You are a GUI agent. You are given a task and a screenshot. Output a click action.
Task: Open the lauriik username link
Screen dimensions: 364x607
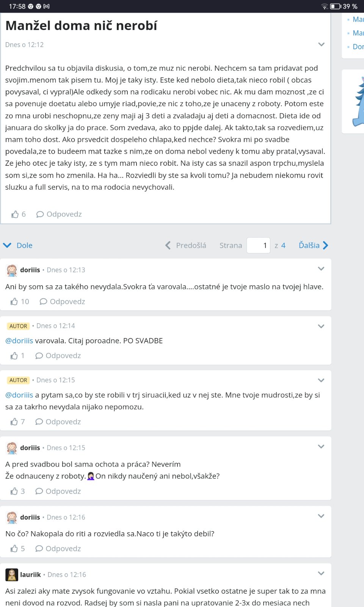[30, 575]
